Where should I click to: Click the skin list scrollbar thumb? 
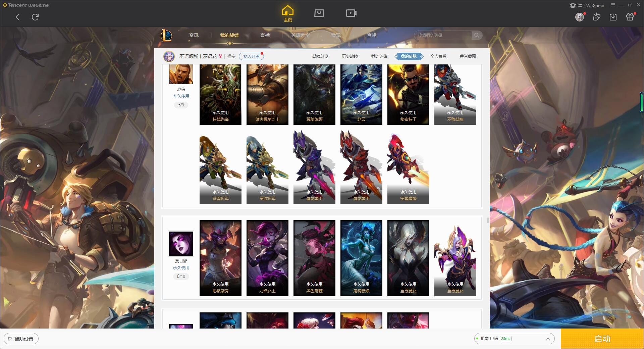pyautogui.click(x=488, y=220)
